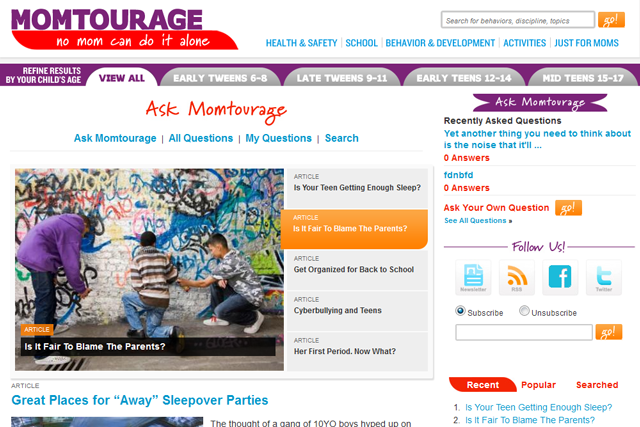Viewport: 640px width, 427px height.
Task: Show the Searched tab list
Action: (597, 385)
